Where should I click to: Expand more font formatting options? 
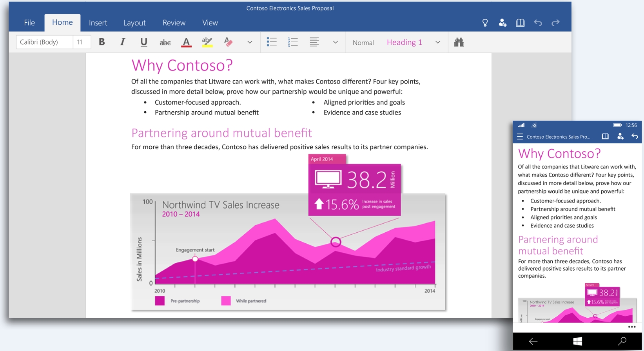coord(250,42)
